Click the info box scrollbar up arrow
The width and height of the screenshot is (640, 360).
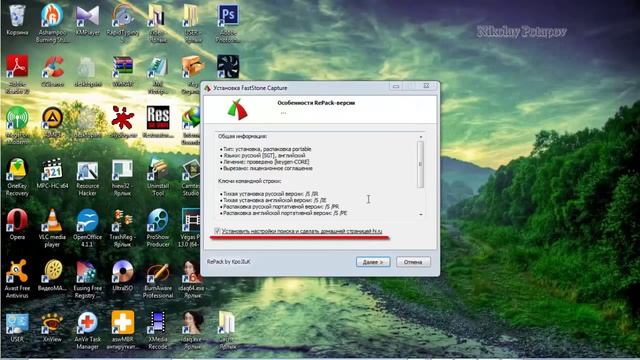click(x=420, y=137)
